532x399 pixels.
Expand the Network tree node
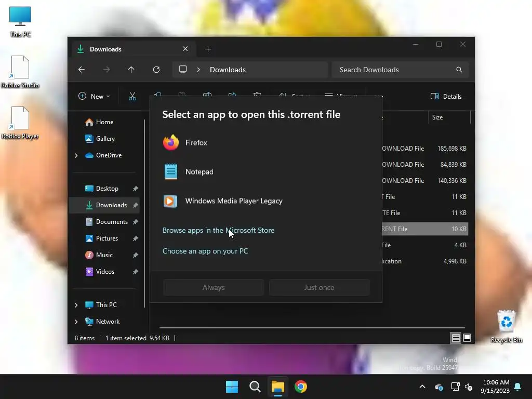click(x=76, y=322)
